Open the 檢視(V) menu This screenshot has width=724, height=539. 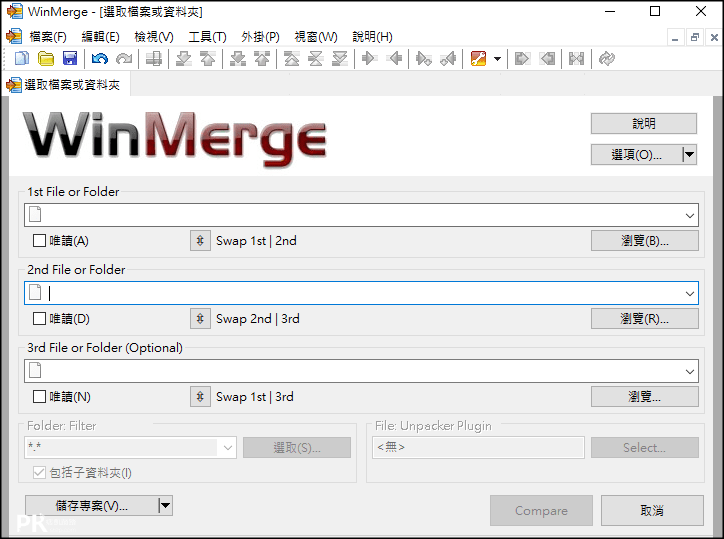tap(154, 37)
